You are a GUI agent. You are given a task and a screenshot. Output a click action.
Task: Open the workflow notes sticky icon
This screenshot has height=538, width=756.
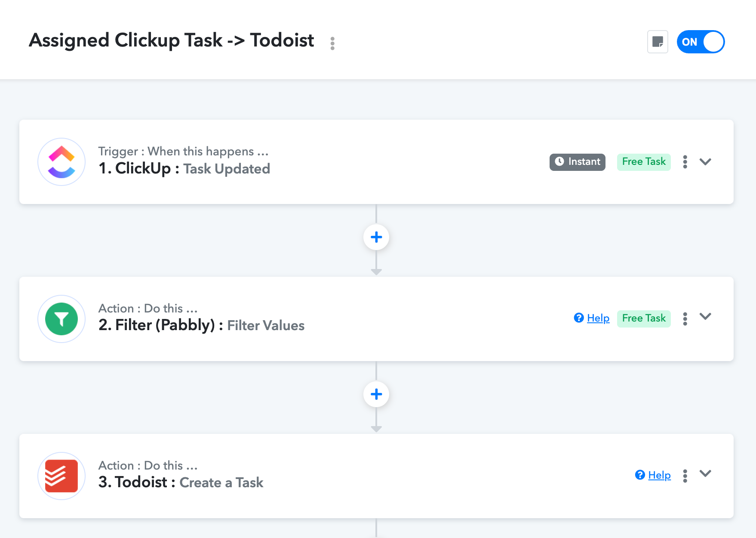coord(658,42)
